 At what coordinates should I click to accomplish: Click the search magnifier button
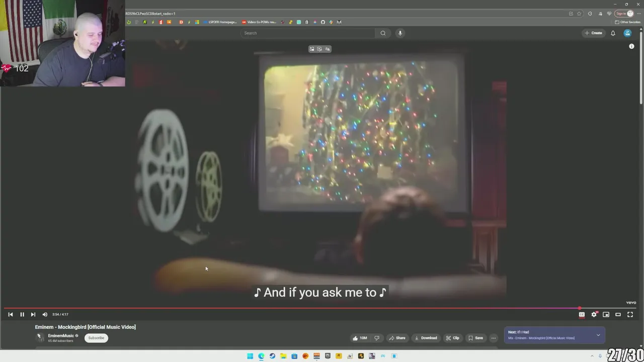pyautogui.click(x=383, y=33)
